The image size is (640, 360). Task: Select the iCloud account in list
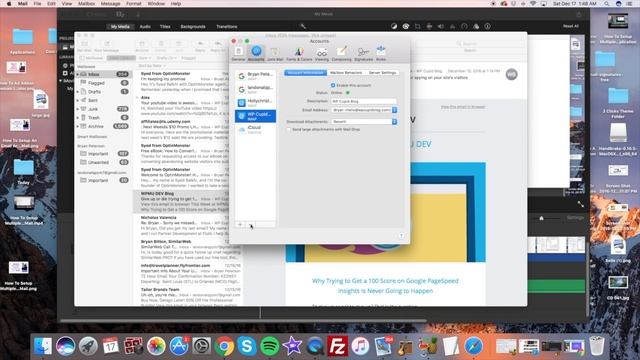pyautogui.click(x=255, y=129)
